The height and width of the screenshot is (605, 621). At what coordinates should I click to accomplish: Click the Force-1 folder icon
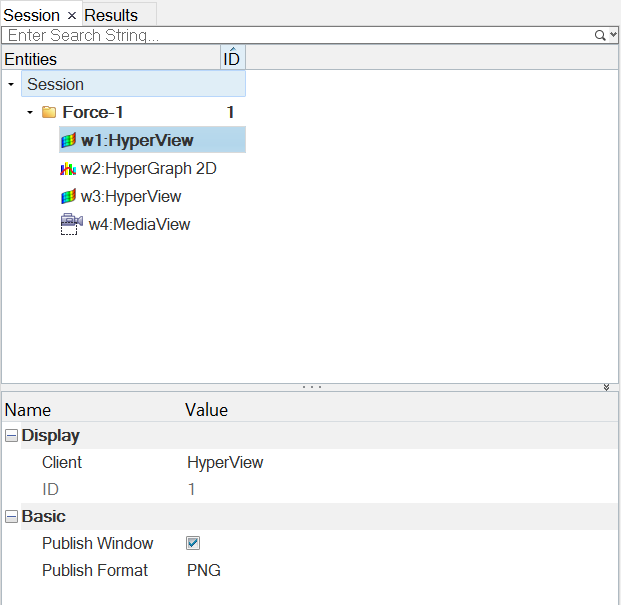[x=49, y=113]
